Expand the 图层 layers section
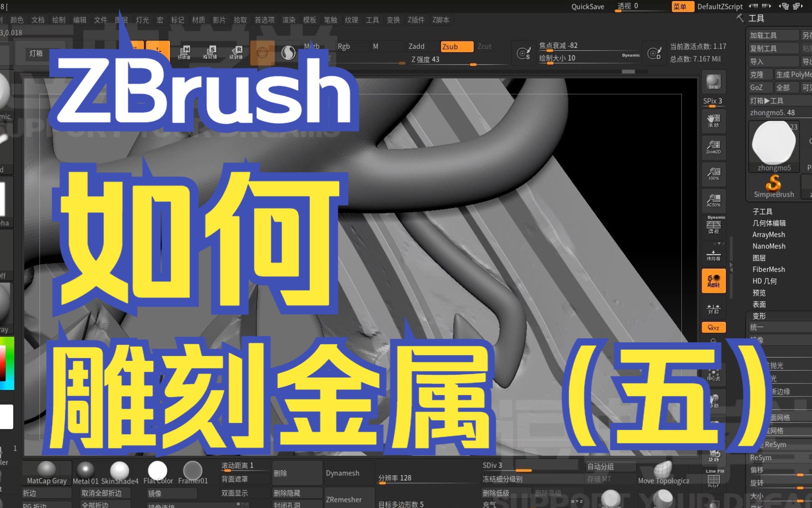 [x=759, y=258]
